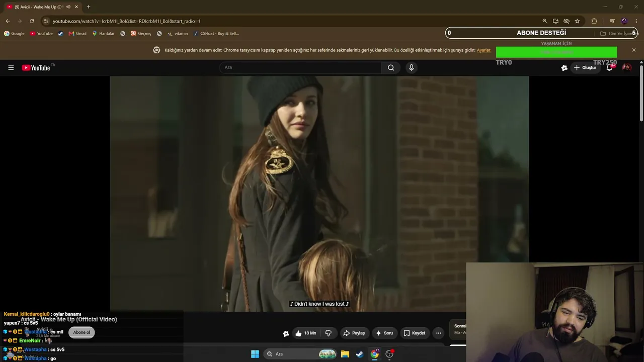Viewport: 644px width, 362px height.
Task: Switch to Chrome in the taskbar
Action: pos(375,354)
